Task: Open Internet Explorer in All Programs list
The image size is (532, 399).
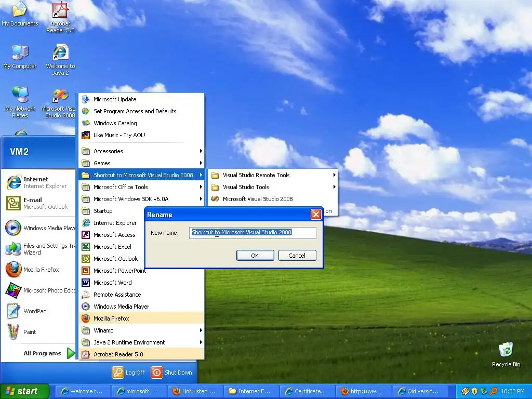Action: (112, 223)
